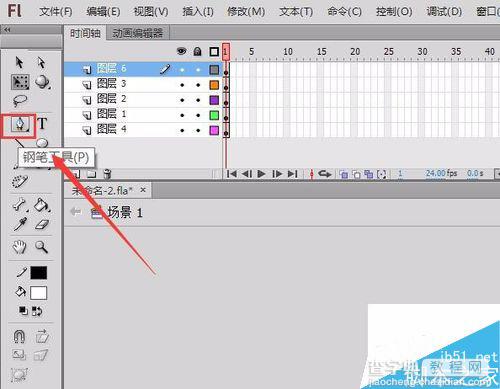Open the 修改(M) menu
Viewport: 500px width, 389px height.
point(246,12)
